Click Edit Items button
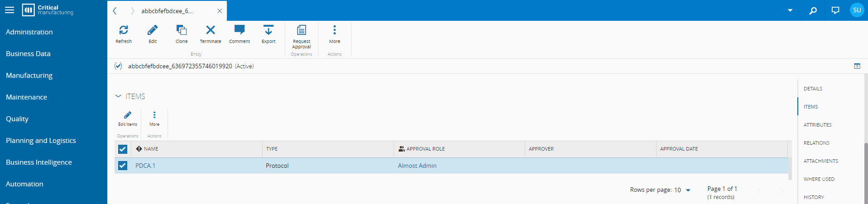The width and height of the screenshot is (868, 204). coord(128,118)
